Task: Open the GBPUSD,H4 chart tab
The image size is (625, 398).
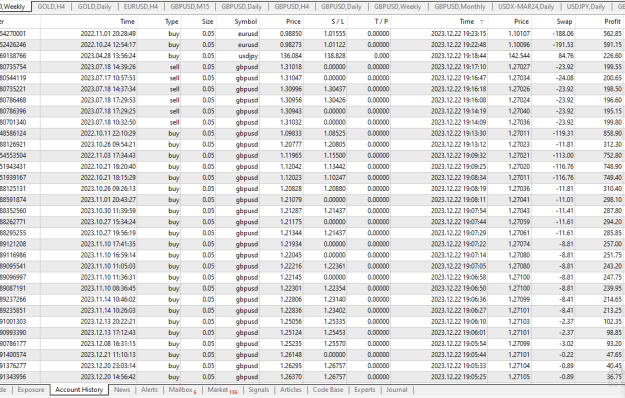Action: click(292, 7)
